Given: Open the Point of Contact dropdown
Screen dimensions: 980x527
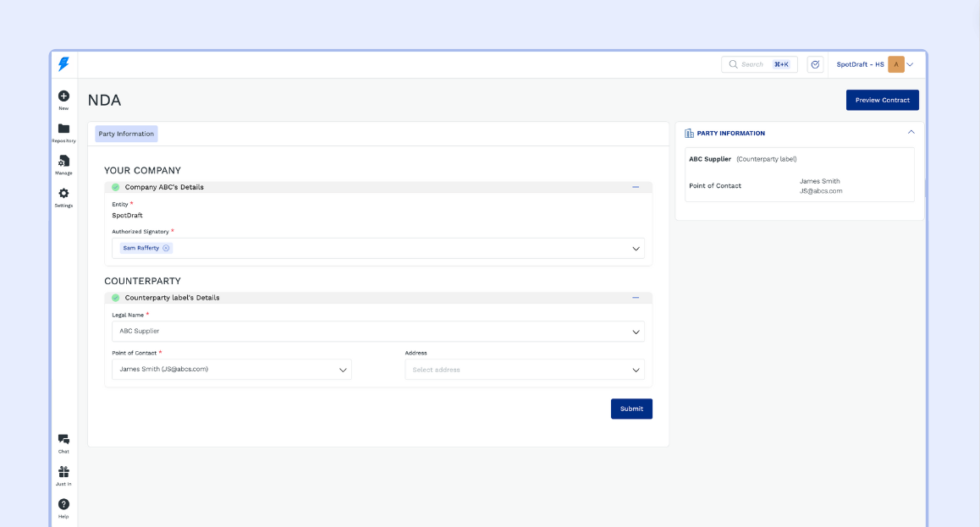Looking at the screenshot, I should [x=343, y=370].
